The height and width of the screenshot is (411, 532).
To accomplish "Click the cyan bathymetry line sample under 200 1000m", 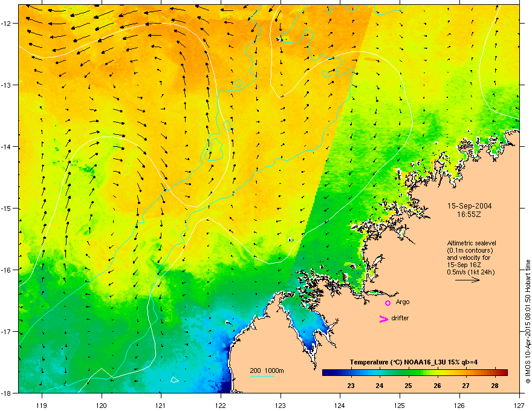I will [262, 376].
